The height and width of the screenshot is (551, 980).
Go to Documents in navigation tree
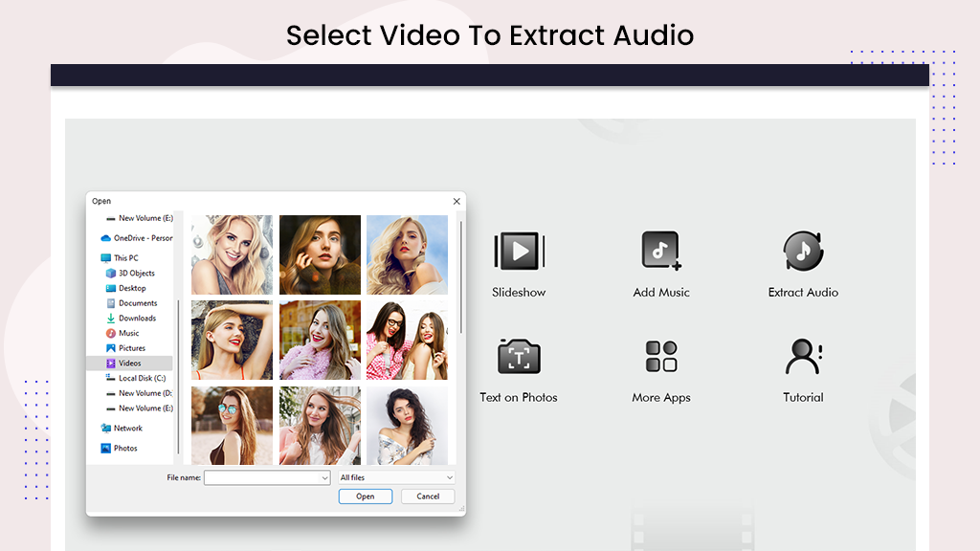[x=138, y=303]
